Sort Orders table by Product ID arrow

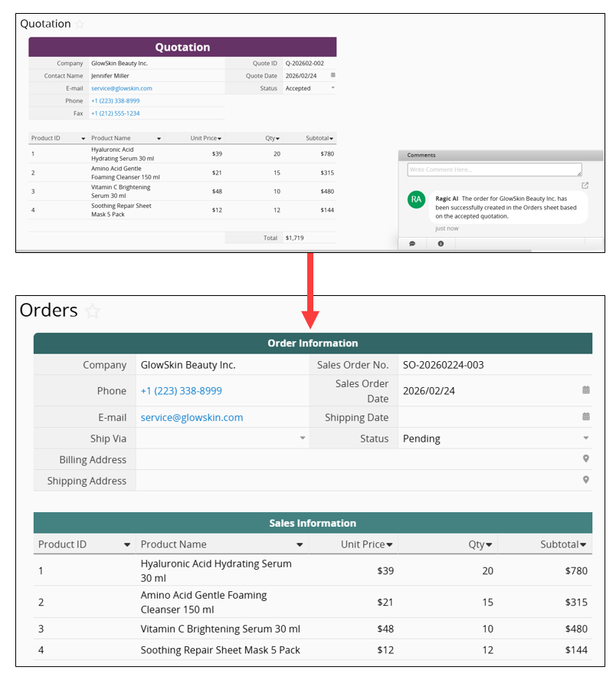(x=127, y=544)
